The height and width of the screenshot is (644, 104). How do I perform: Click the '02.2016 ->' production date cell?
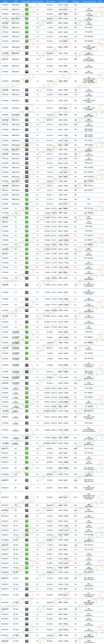pyautogui.click(x=50, y=5)
